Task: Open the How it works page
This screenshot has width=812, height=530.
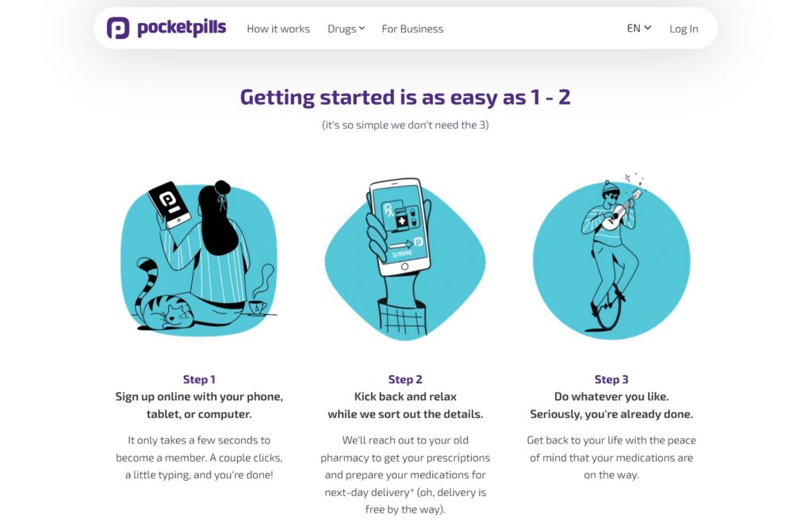Action: [x=278, y=29]
